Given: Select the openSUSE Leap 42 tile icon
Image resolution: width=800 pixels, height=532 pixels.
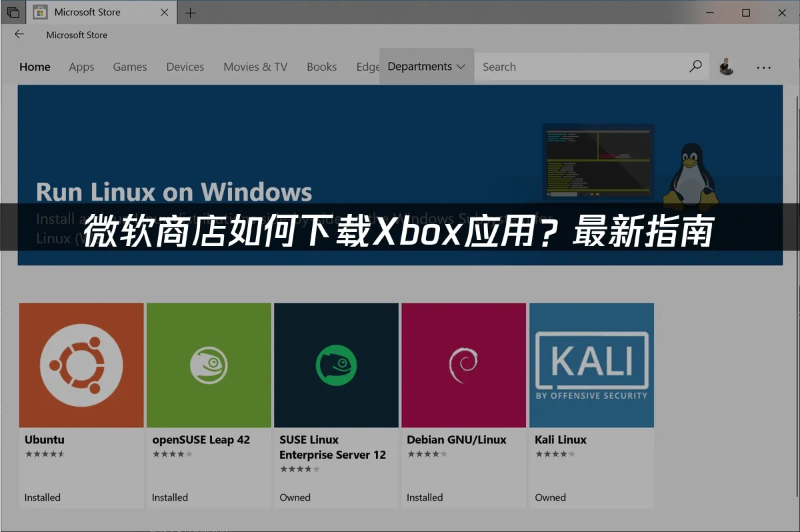Looking at the screenshot, I should click(x=209, y=365).
